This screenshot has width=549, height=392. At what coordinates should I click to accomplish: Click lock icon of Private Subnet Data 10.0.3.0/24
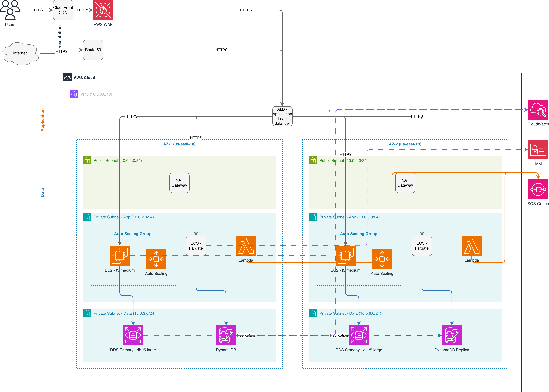coord(88,313)
